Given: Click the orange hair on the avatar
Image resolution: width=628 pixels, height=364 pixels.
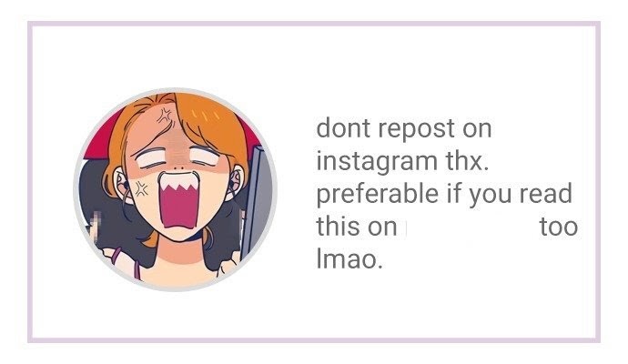Looking at the screenshot, I should [x=212, y=124].
